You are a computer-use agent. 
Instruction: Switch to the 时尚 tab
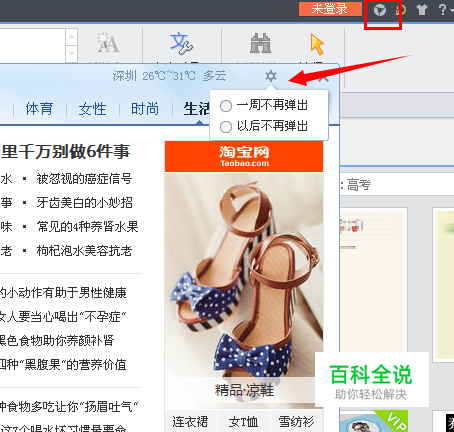click(x=145, y=109)
